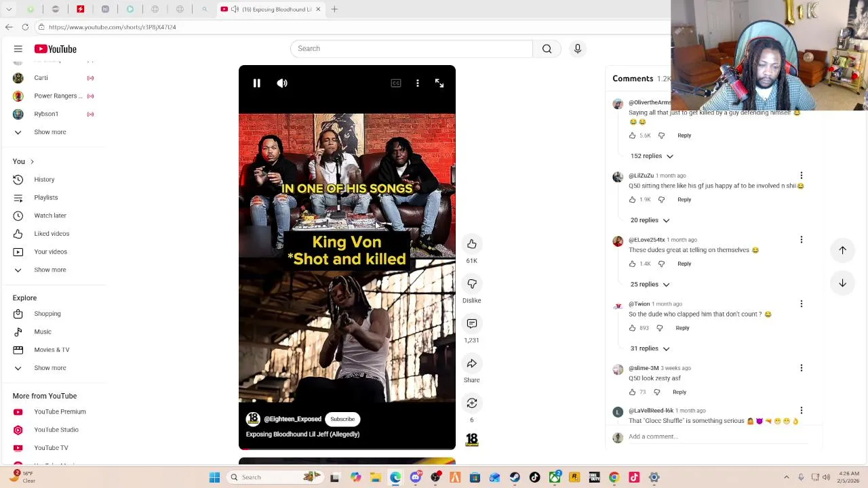The image size is (868, 488).
Task: Open the Carti subscription channel
Action: click(x=41, y=78)
